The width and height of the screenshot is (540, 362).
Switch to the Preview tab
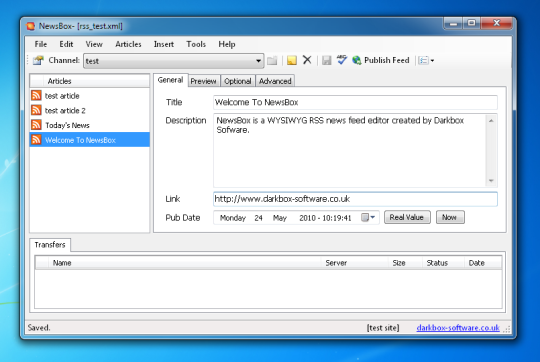coord(204,81)
